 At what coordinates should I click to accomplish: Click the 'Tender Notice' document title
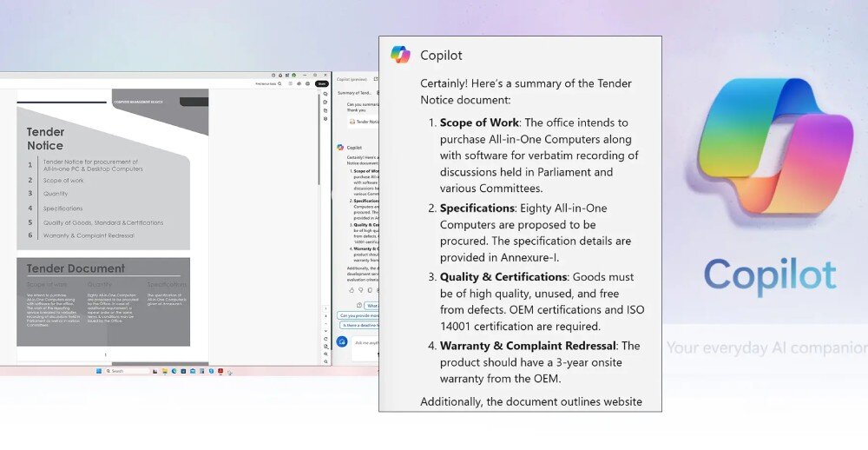coord(45,138)
